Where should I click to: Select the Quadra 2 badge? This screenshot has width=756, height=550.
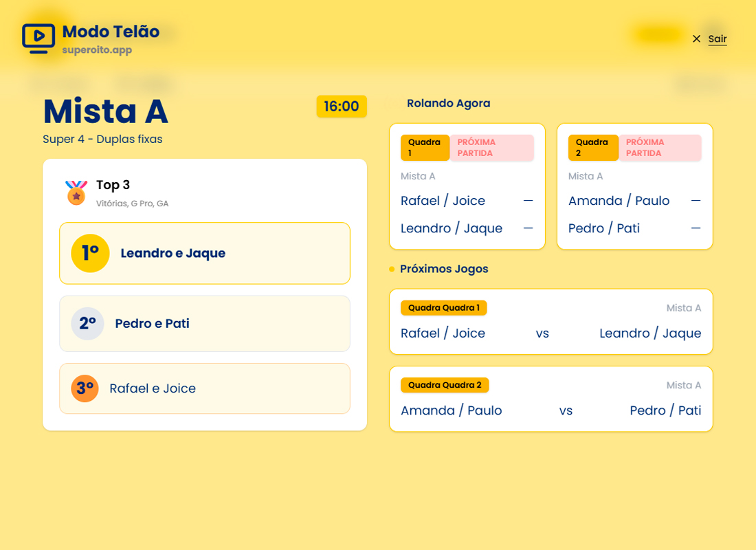[x=593, y=147]
